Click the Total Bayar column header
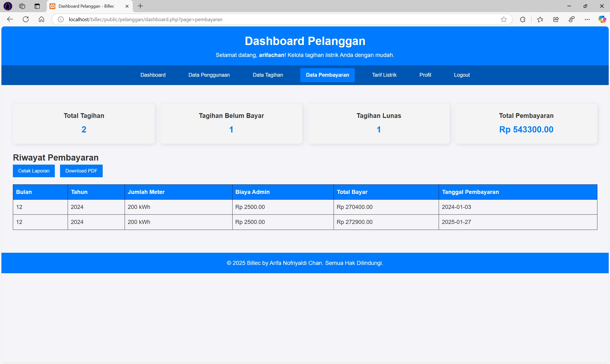 386,192
